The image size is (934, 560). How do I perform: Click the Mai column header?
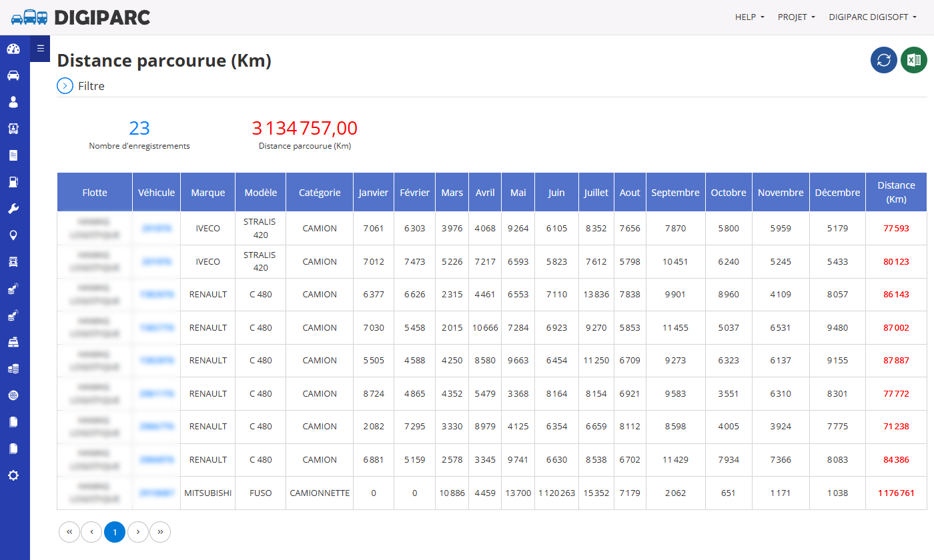[x=518, y=193]
